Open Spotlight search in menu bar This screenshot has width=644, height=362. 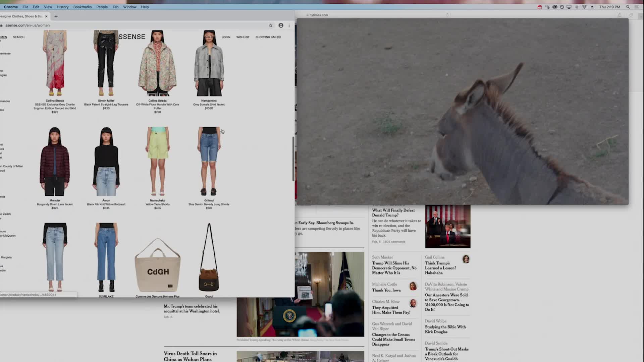coord(628,7)
